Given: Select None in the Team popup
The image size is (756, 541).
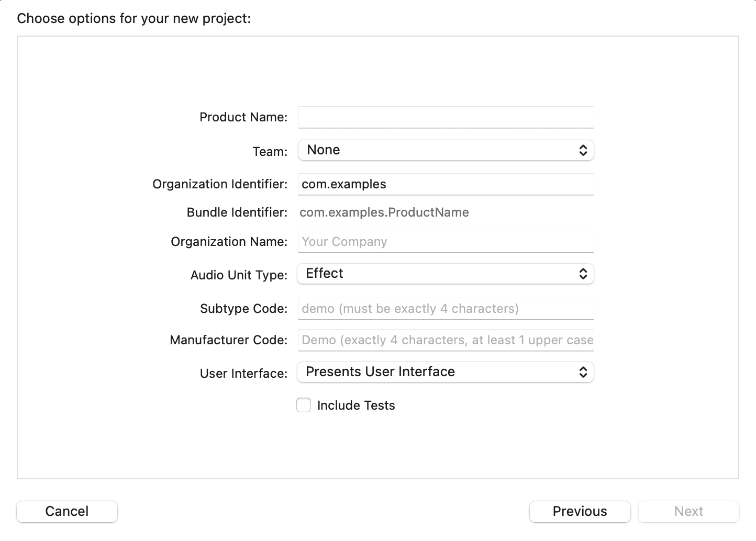Looking at the screenshot, I should tap(323, 150).
